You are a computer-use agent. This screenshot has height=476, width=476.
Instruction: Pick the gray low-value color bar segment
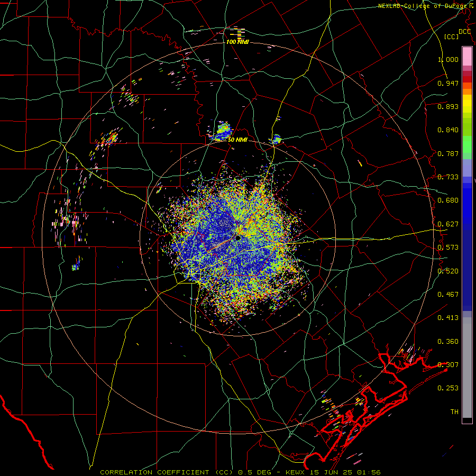click(x=467, y=368)
